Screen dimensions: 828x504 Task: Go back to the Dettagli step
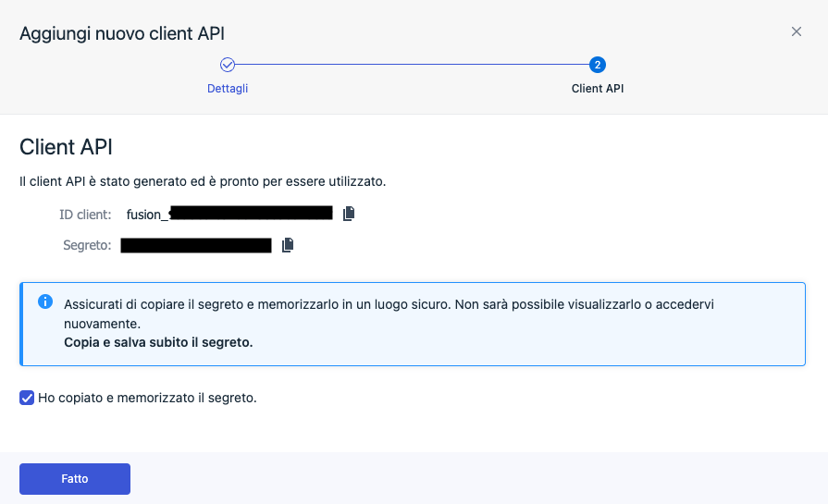228,89
